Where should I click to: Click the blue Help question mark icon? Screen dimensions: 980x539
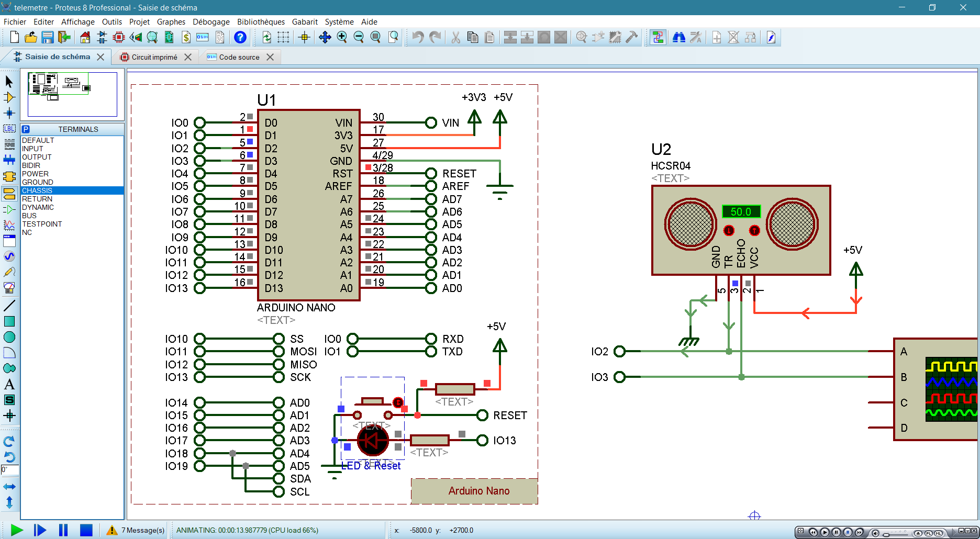(x=240, y=37)
